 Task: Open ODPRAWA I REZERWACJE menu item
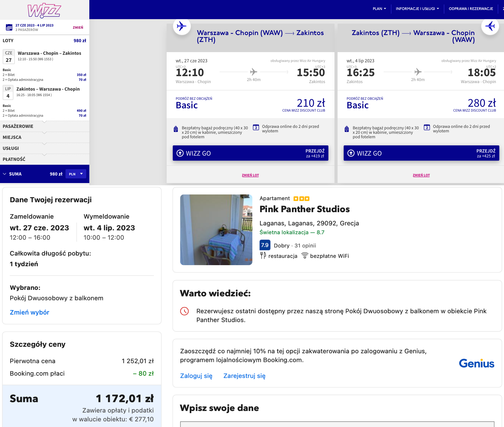471,9
